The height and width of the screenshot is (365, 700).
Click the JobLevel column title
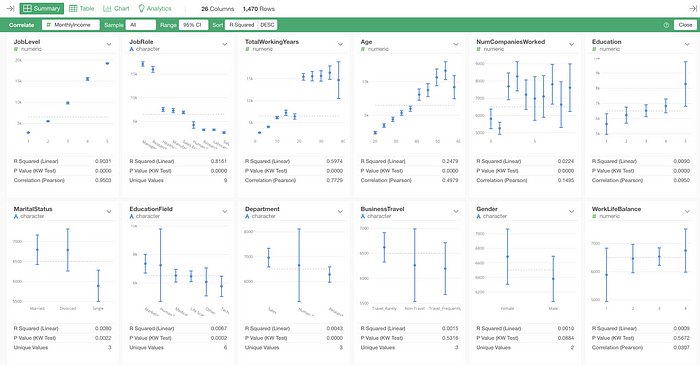click(x=27, y=41)
